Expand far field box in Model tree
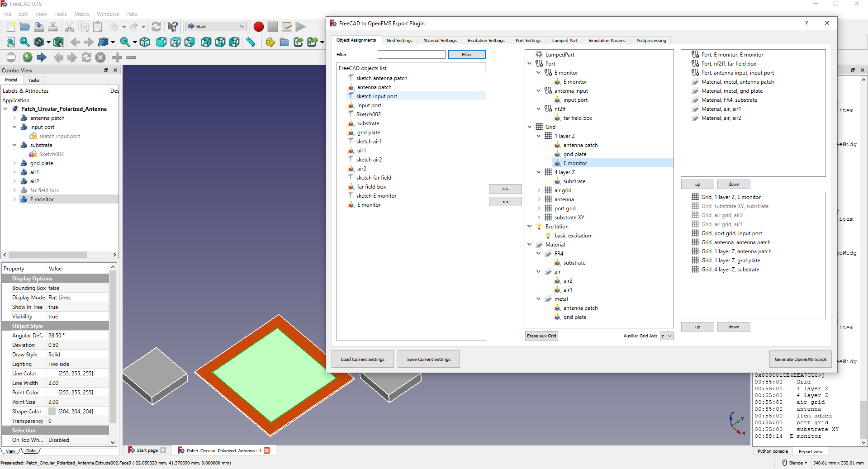The height and width of the screenshot is (469, 868). [14, 190]
